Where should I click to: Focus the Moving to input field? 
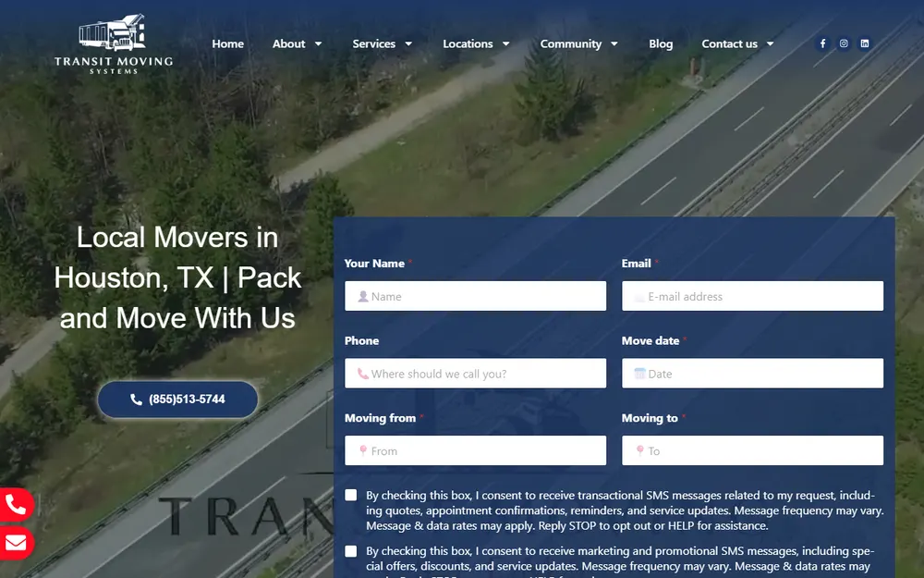(752, 450)
